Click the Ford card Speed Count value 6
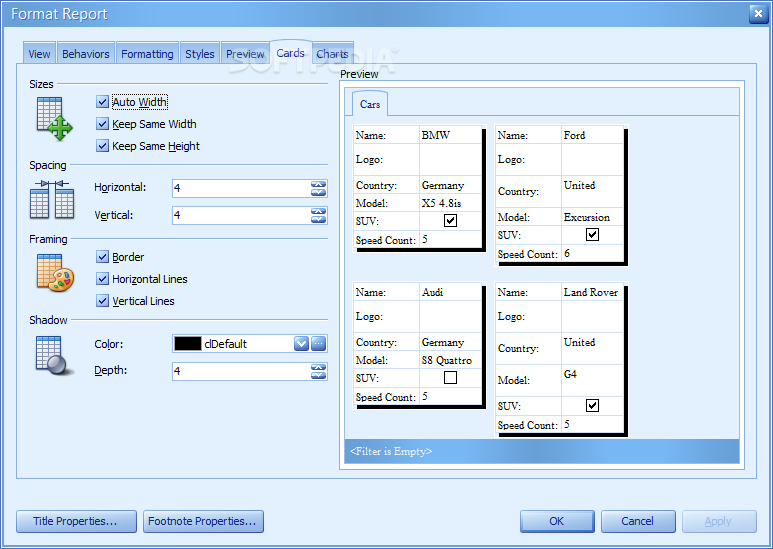 pos(567,253)
